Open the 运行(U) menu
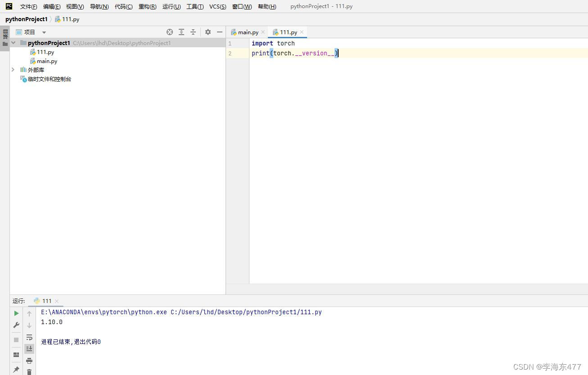 [x=172, y=6]
